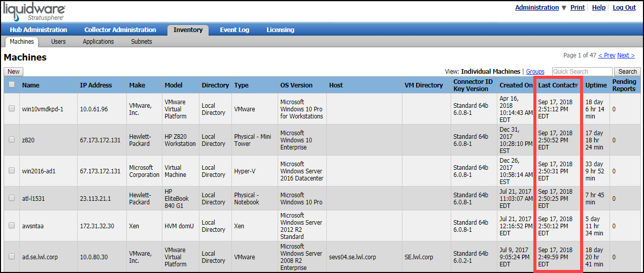Check the awsntaa row checkbox
This screenshot has width=644, height=273.
click(12, 226)
